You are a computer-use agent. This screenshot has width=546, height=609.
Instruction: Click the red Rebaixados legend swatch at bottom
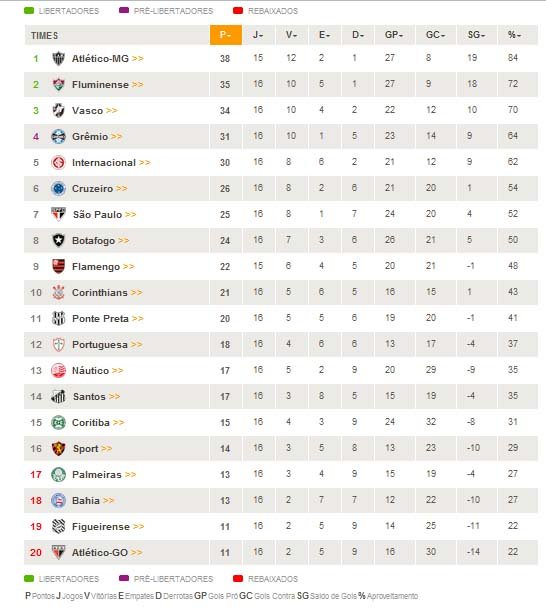coord(238,578)
